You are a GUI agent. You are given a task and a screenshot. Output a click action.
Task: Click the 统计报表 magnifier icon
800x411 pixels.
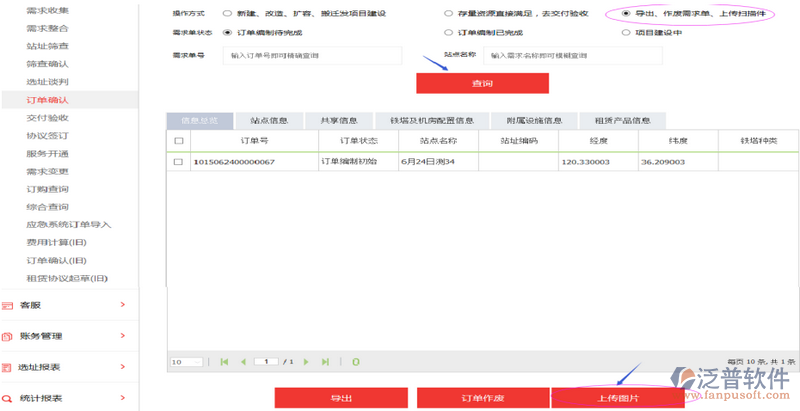point(8,398)
